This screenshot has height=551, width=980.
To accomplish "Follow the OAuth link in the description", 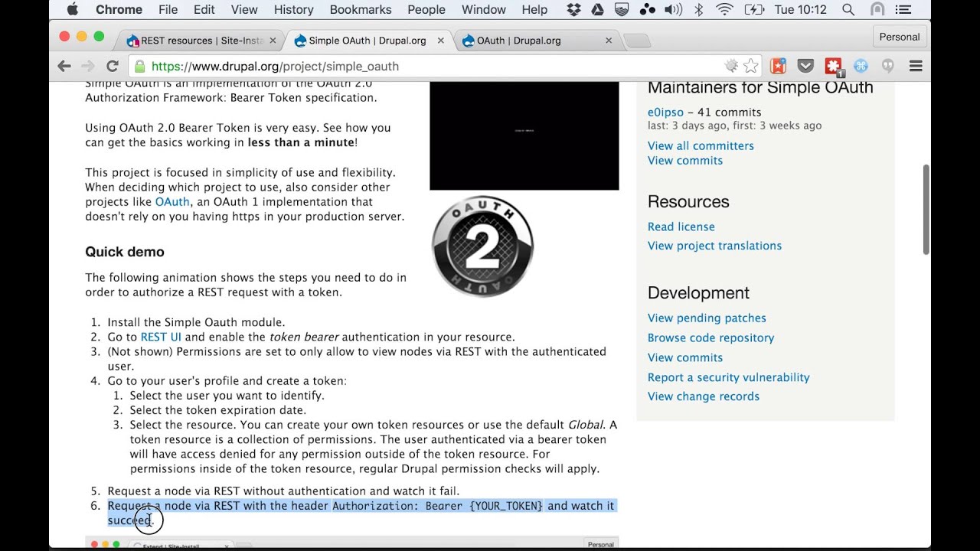I will 172,202.
